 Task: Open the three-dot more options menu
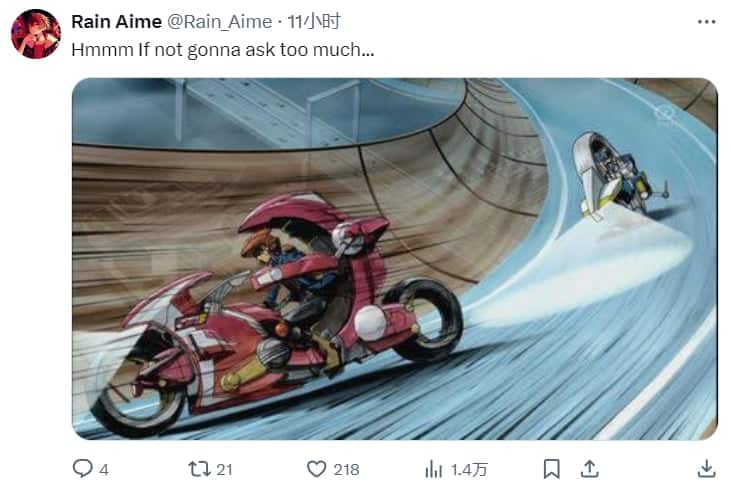[706, 22]
